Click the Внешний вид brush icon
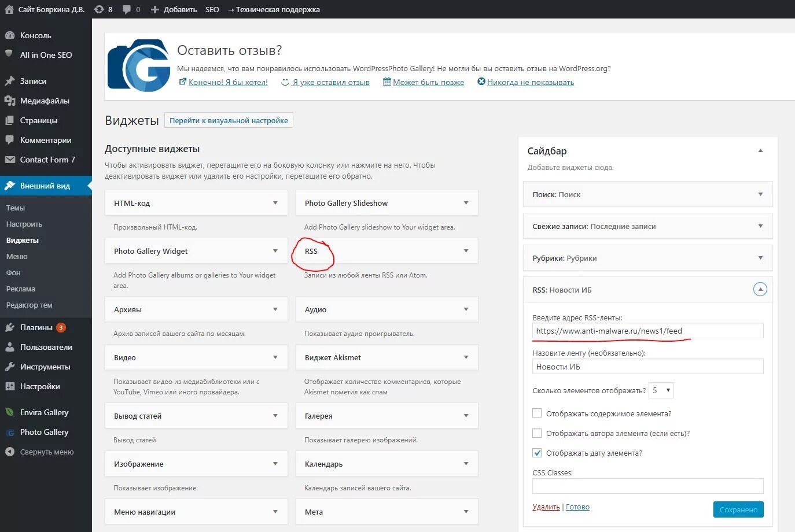795x532 pixels. click(x=10, y=186)
